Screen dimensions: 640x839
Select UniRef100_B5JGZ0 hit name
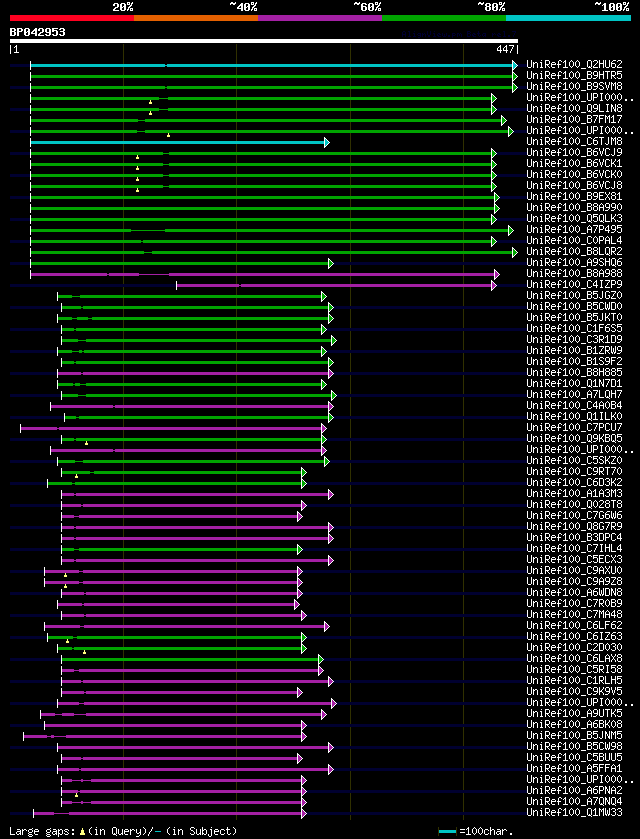coord(574,296)
